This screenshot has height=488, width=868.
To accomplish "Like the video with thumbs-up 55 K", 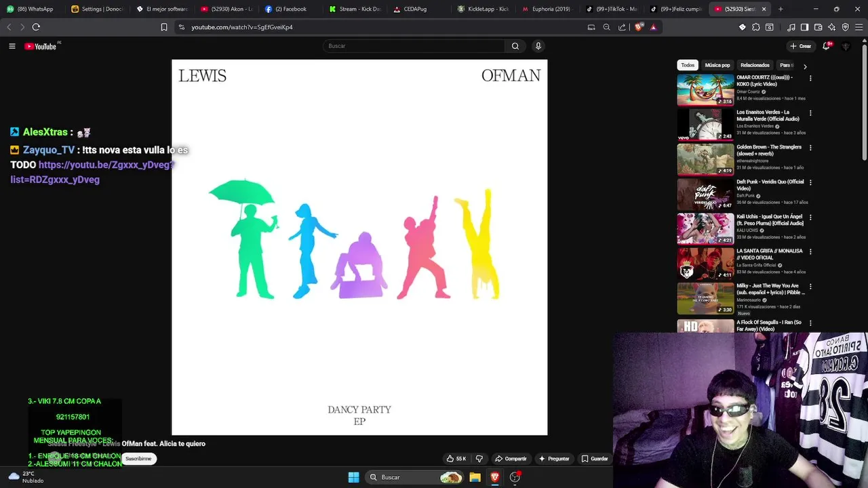I will (456, 459).
